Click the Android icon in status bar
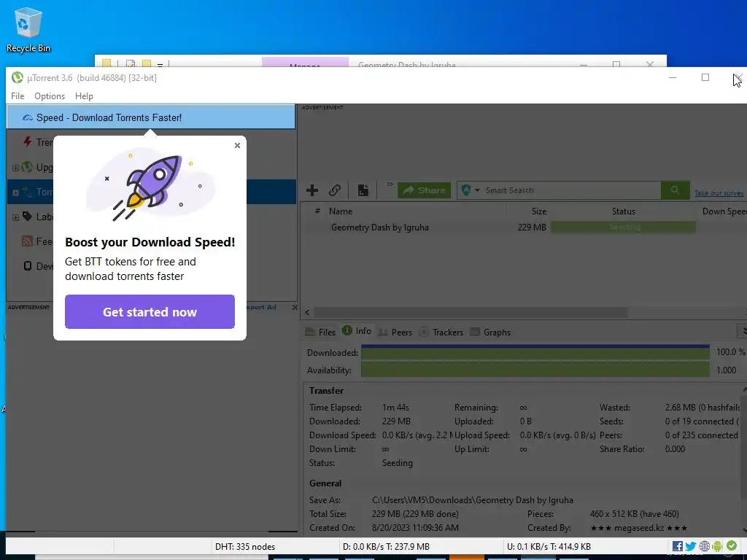 pyautogui.click(x=718, y=546)
